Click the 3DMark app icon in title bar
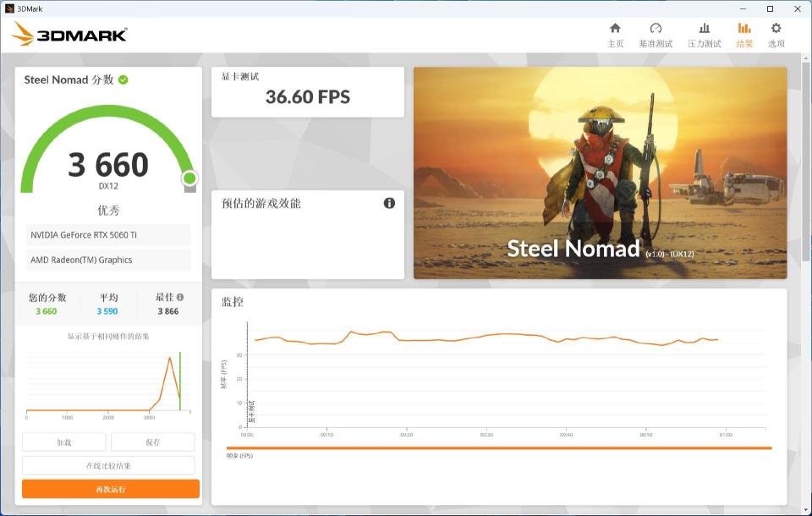 [x=9, y=8]
